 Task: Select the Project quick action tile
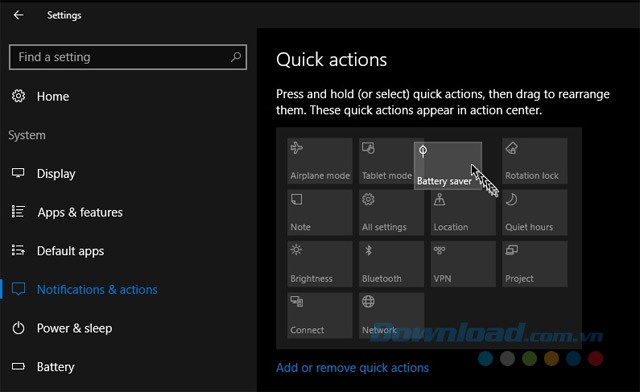(x=535, y=264)
